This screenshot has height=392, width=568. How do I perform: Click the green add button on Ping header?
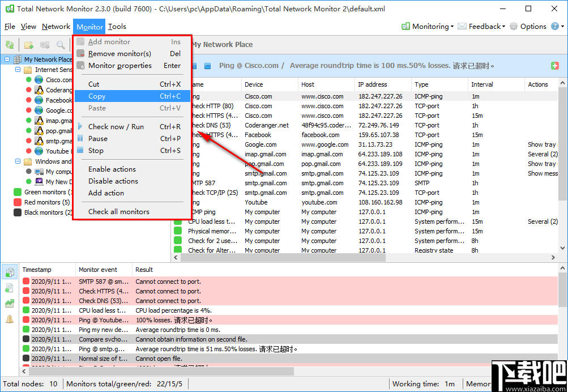point(554,65)
